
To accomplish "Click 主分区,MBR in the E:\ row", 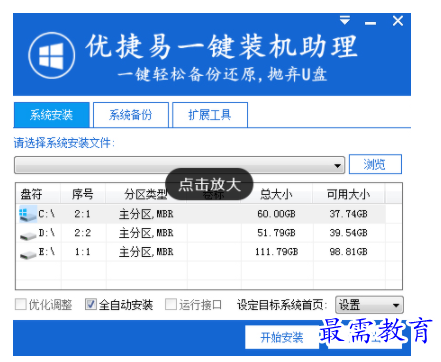I will click(x=146, y=252).
